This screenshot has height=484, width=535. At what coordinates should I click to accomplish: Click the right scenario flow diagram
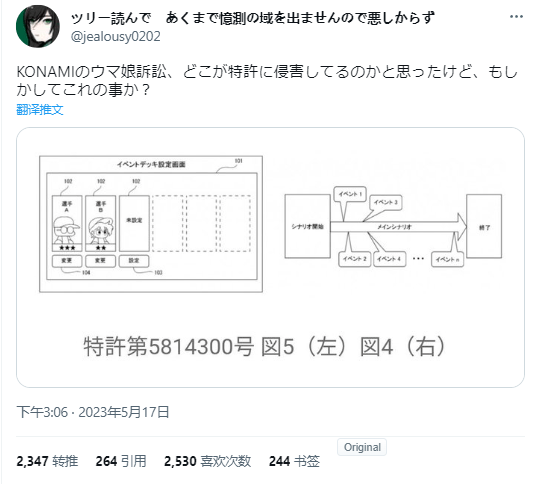393,226
